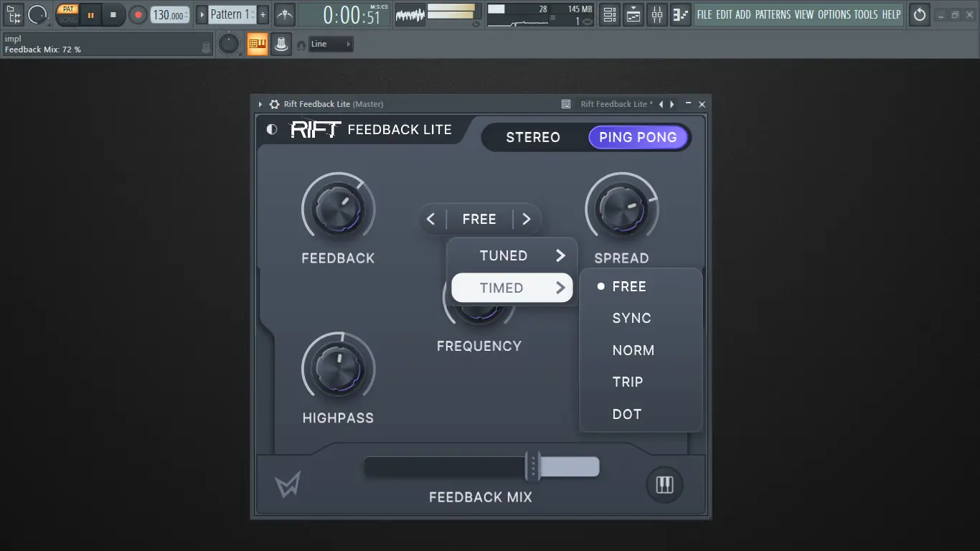Open the Mixer view icon
This screenshot has height=551, width=980.
coord(657,14)
